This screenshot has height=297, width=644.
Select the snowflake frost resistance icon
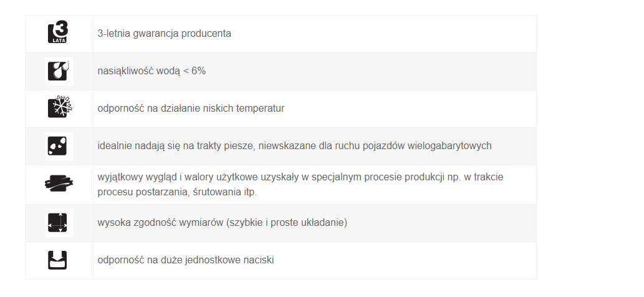pos(60,107)
